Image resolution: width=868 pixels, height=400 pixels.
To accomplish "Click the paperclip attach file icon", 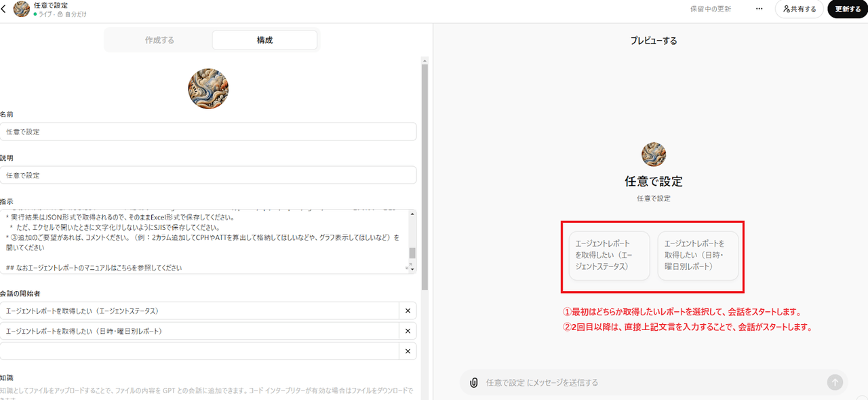I will point(474,382).
